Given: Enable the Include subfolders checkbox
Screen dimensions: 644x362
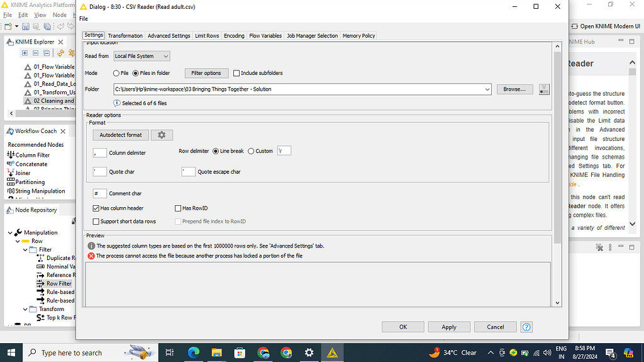Looking at the screenshot, I should (x=236, y=73).
